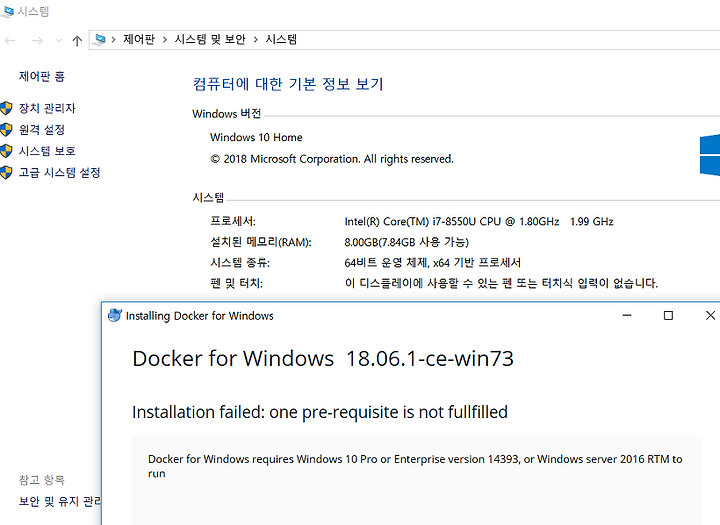Go forward with the right arrow
This screenshot has height=525, width=720.
pyautogui.click(x=37, y=40)
